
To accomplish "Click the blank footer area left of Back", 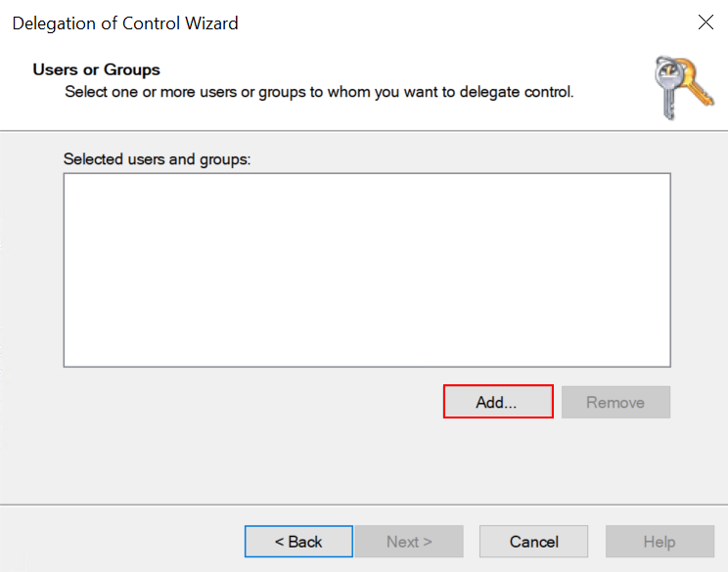I will [x=117, y=542].
